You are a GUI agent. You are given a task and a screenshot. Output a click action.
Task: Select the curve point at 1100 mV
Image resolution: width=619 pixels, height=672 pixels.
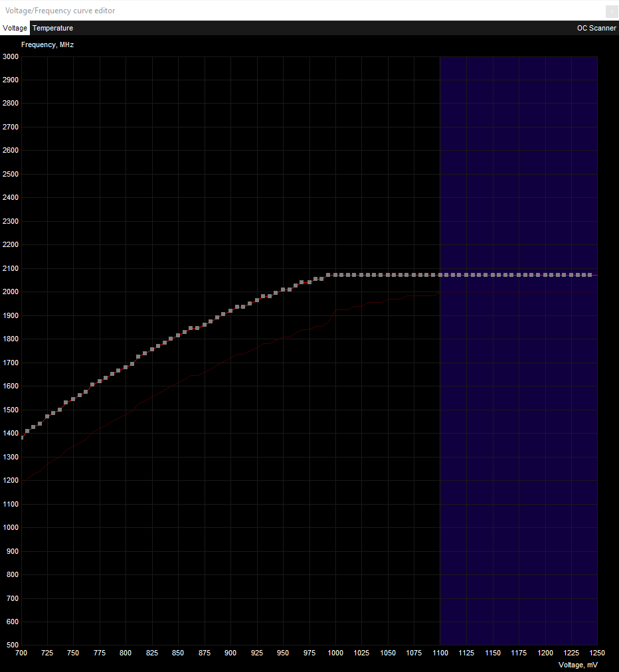pyautogui.click(x=440, y=274)
